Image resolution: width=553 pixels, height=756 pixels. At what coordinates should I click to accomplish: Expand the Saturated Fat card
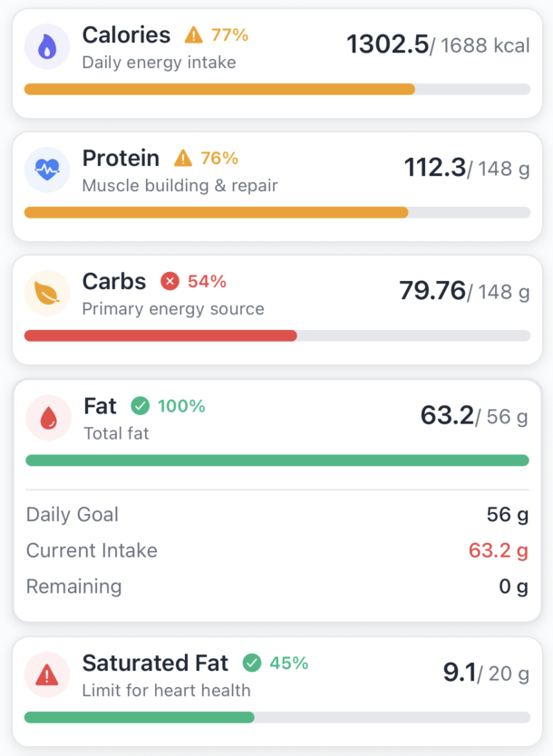[277, 692]
